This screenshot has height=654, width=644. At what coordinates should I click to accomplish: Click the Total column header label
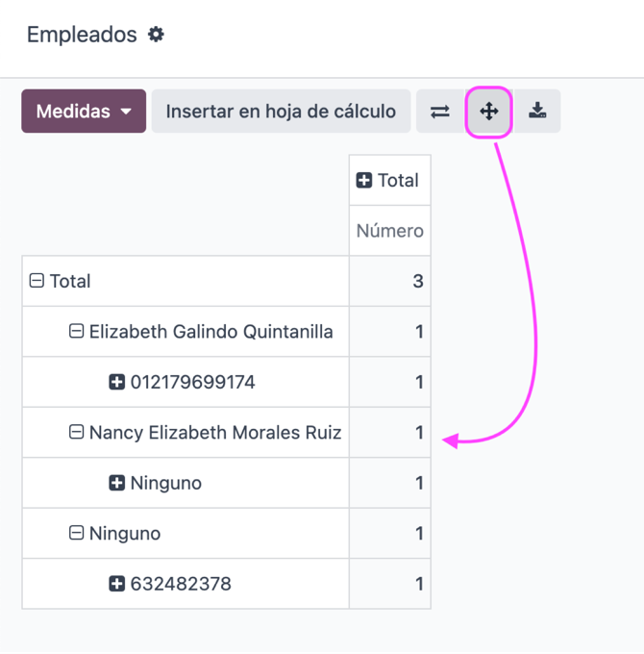[398, 181]
